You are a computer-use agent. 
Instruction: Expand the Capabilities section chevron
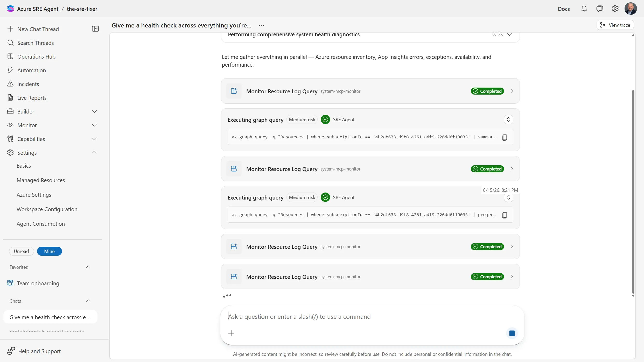coord(94,139)
